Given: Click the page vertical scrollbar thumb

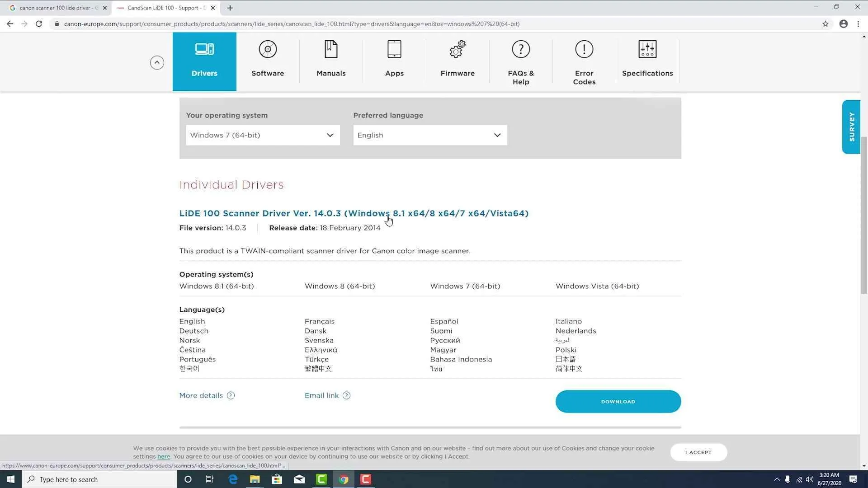Looking at the screenshot, I should (x=864, y=215).
